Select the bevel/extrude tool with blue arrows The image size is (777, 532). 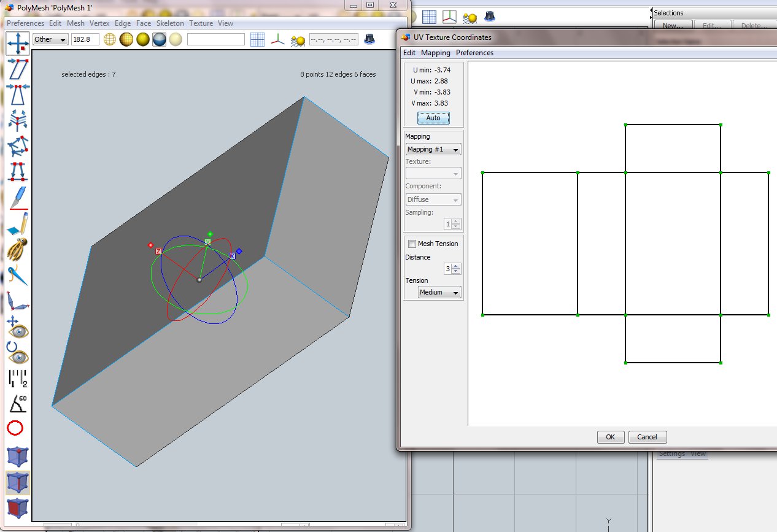[x=18, y=120]
